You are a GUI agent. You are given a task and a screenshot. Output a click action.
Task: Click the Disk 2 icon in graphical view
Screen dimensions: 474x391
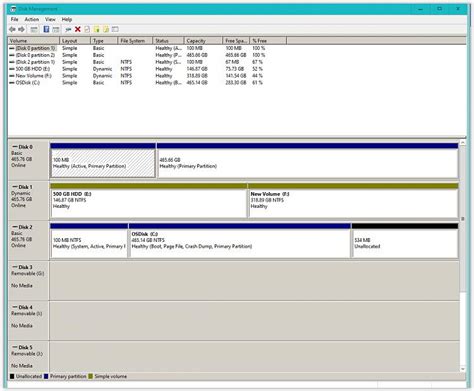15,227
